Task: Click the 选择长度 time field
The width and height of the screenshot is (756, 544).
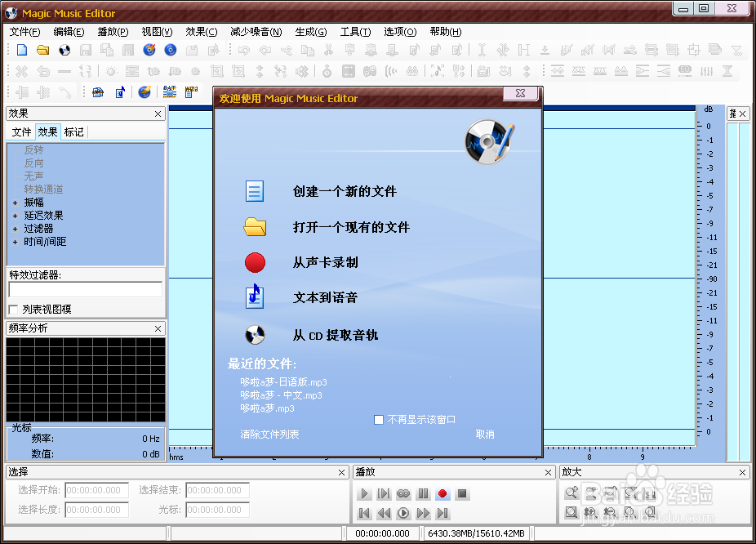Action: (x=97, y=510)
